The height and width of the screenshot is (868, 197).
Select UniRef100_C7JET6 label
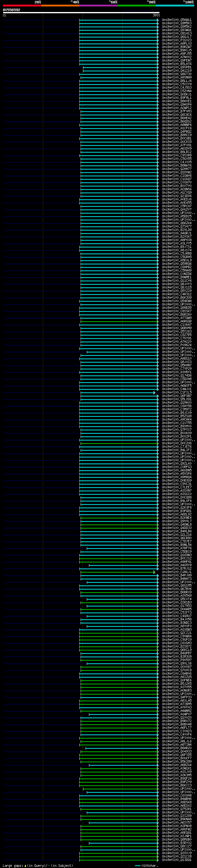pos(177,447)
